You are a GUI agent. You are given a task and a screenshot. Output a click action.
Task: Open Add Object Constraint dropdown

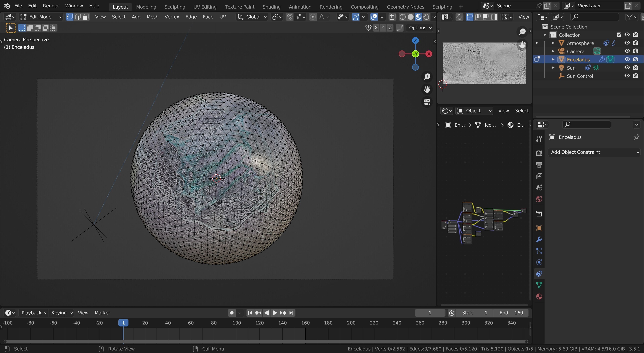tap(594, 152)
